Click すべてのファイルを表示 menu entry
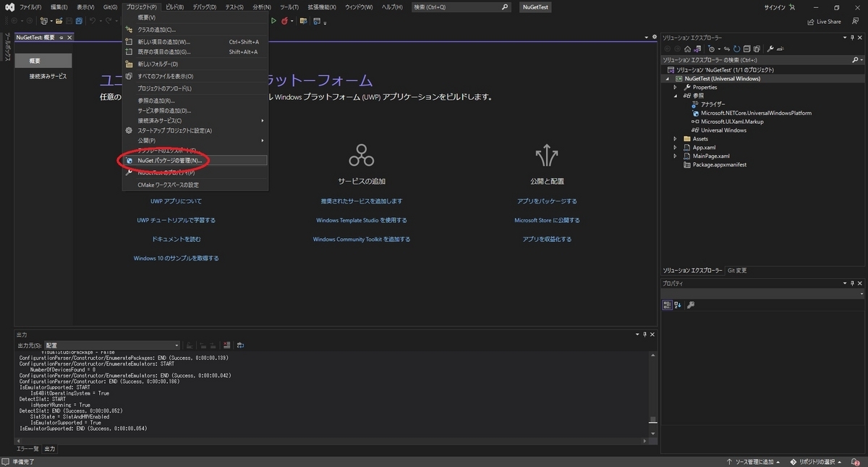This screenshot has width=868, height=467. click(x=195, y=76)
